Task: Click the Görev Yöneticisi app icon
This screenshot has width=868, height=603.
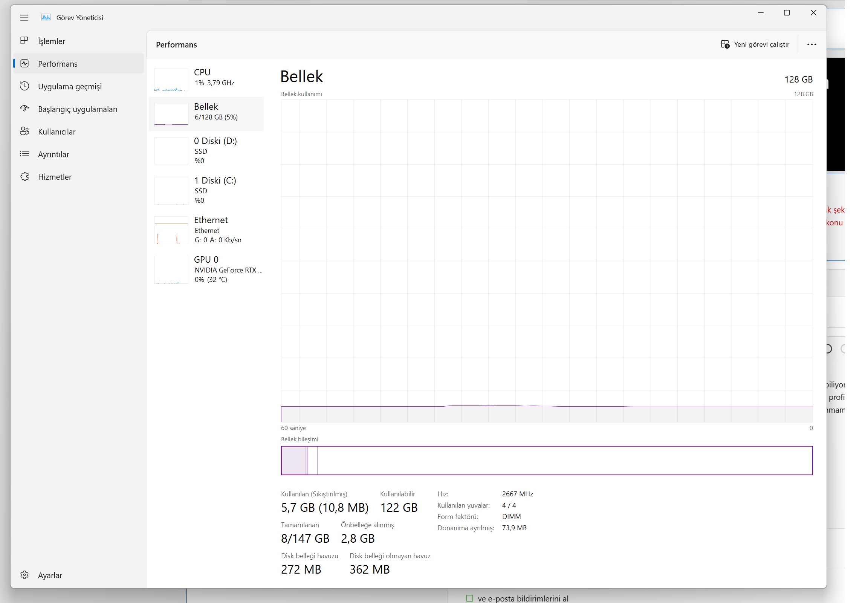Action: (46, 17)
